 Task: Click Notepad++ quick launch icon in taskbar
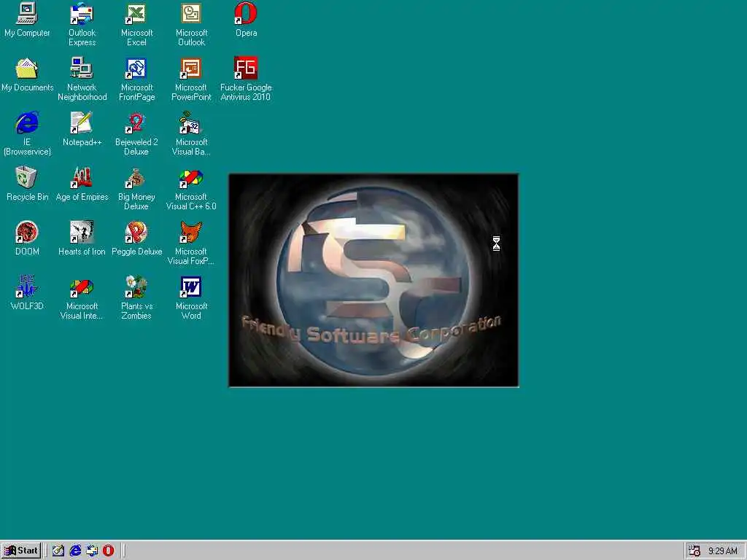tap(58, 551)
